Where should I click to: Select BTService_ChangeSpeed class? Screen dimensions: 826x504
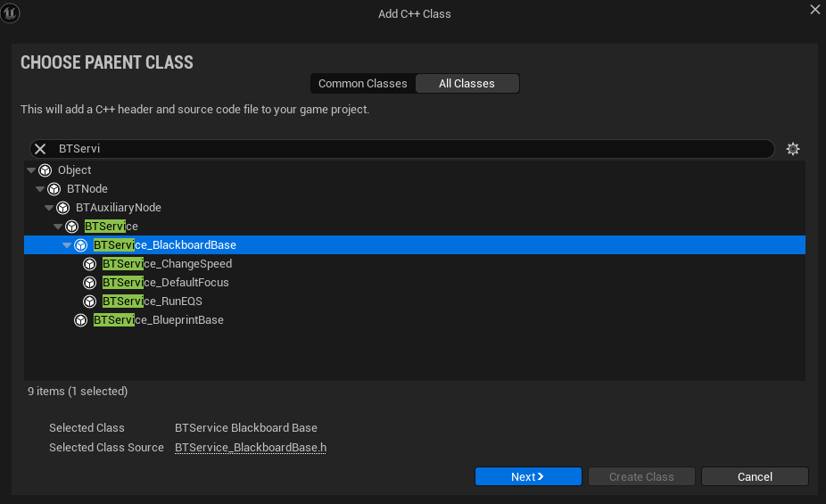[x=415, y=264]
